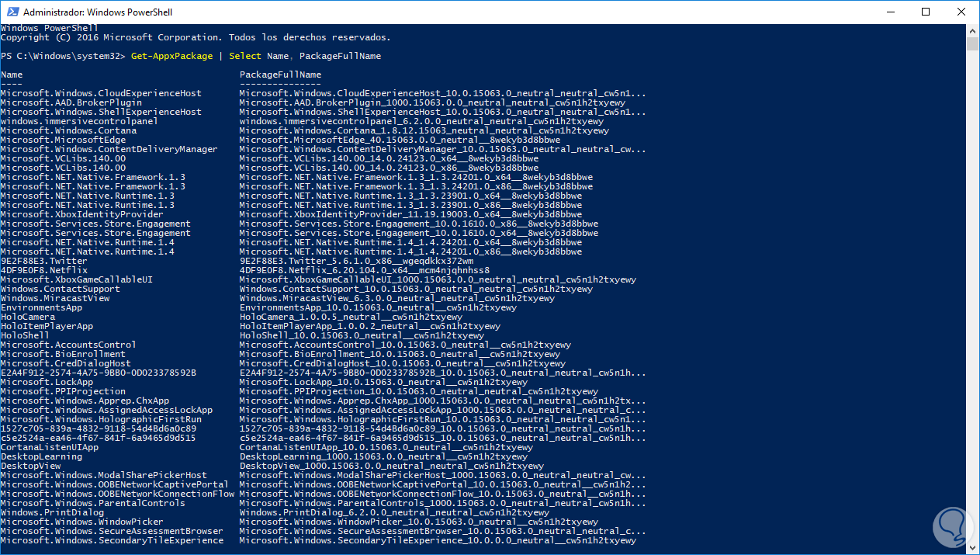The image size is (980, 555).
Task: Click the EnvironmentsApp name entry
Action: pyautogui.click(x=41, y=307)
